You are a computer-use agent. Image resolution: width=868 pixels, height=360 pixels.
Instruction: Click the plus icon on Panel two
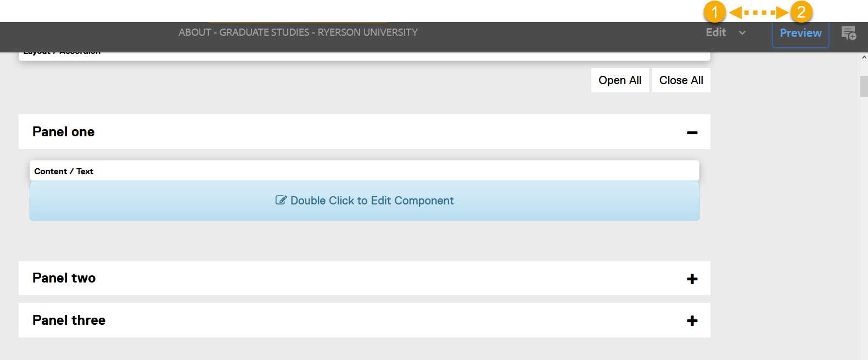pos(692,279)
